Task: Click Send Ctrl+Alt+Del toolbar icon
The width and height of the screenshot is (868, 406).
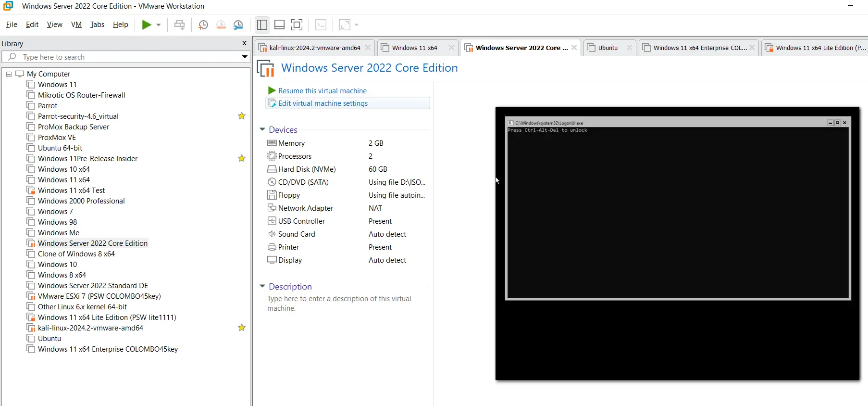Action: coord(180,25)
